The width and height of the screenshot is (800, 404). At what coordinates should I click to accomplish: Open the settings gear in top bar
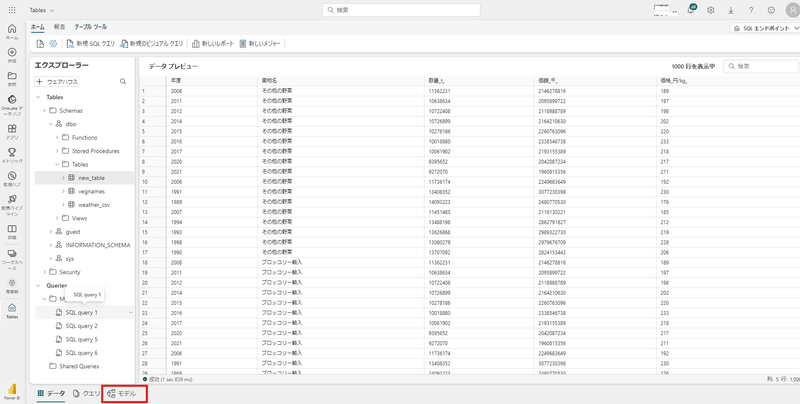[x=710, y=10]
